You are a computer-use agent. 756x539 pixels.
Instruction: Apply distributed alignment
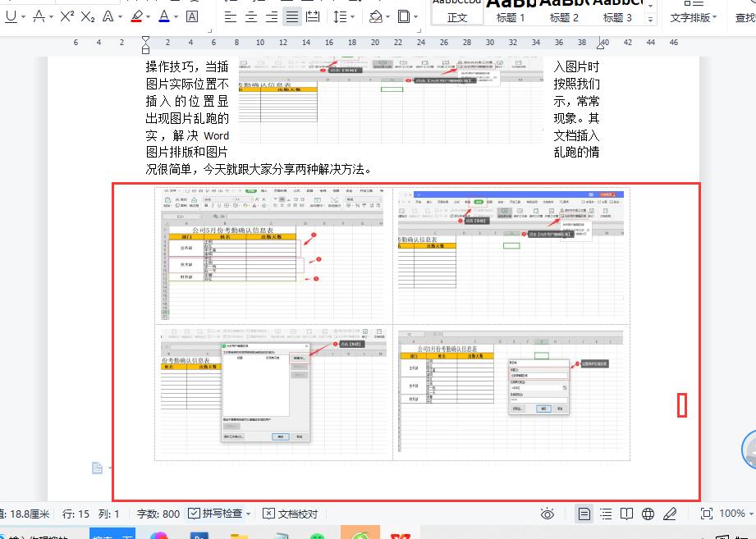313,17
